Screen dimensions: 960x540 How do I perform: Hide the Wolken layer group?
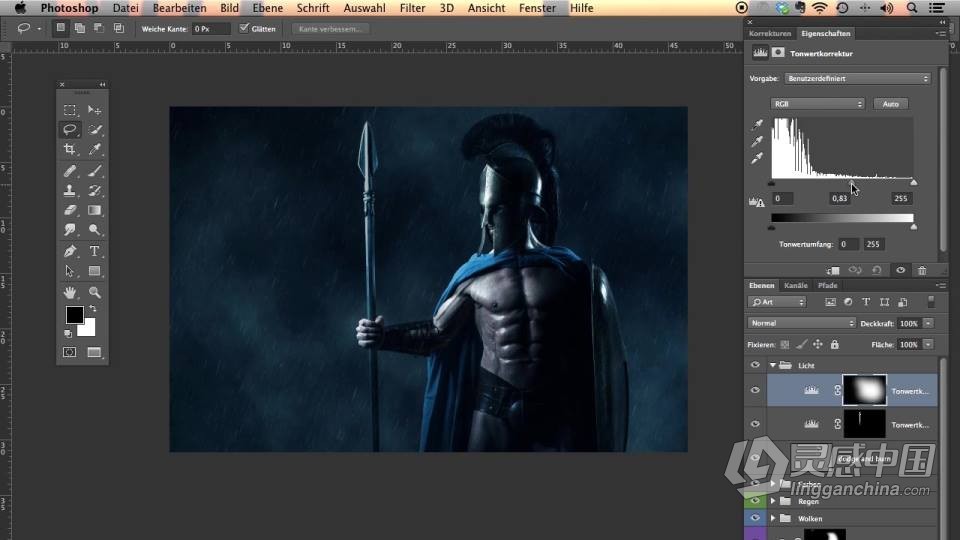coord(755,518)
